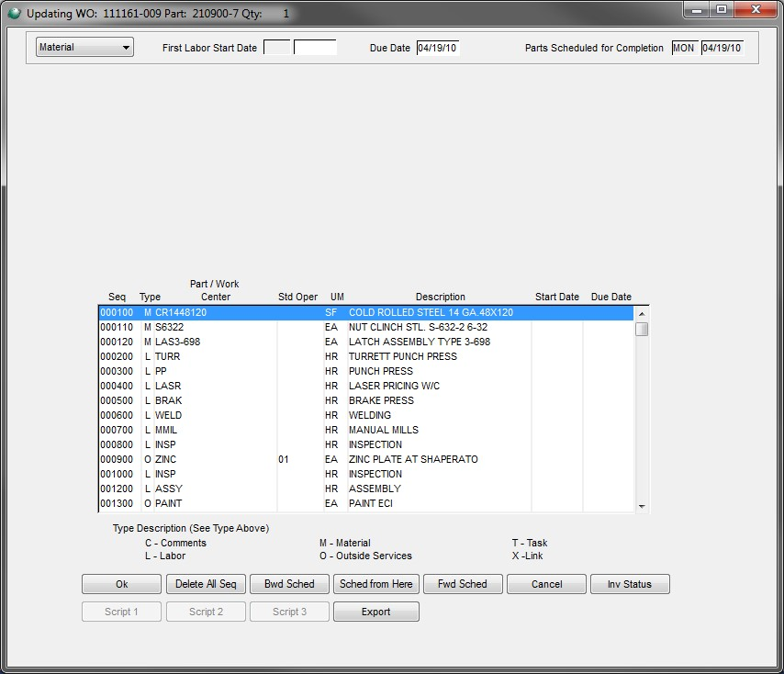Screen dimensions: 784x674
Task: Click the sequence list scrollbar thumb
Action: click(x=642, y=330)
